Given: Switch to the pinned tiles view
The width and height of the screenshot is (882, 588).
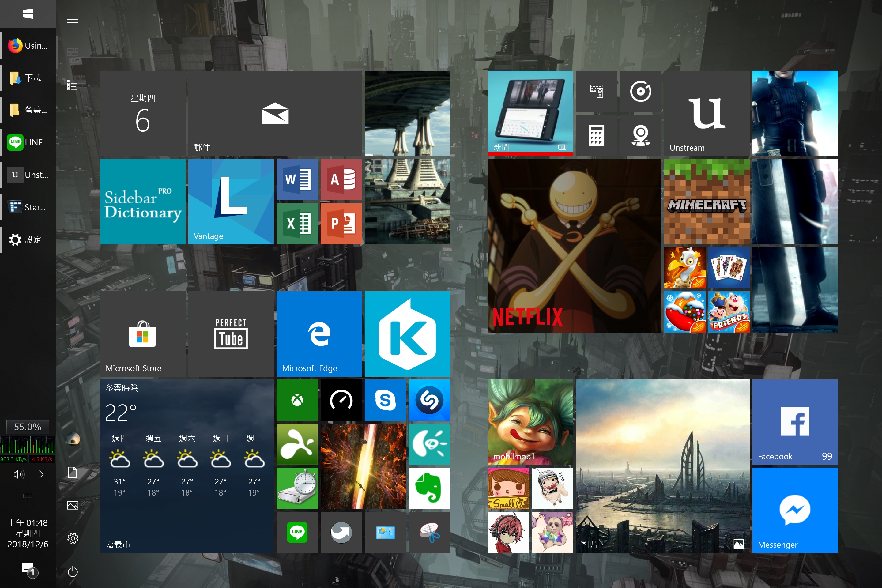Looking at the screenshot, I should click(x=73, y=52).
